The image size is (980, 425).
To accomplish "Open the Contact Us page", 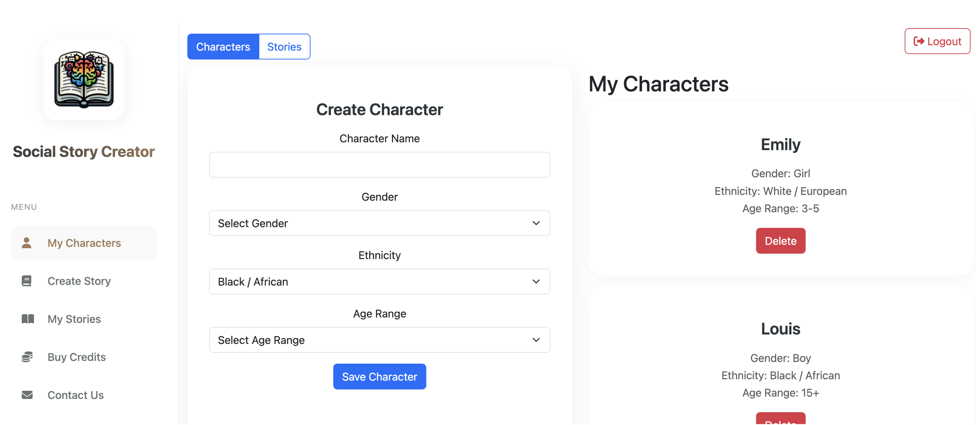I will [75, 395].
